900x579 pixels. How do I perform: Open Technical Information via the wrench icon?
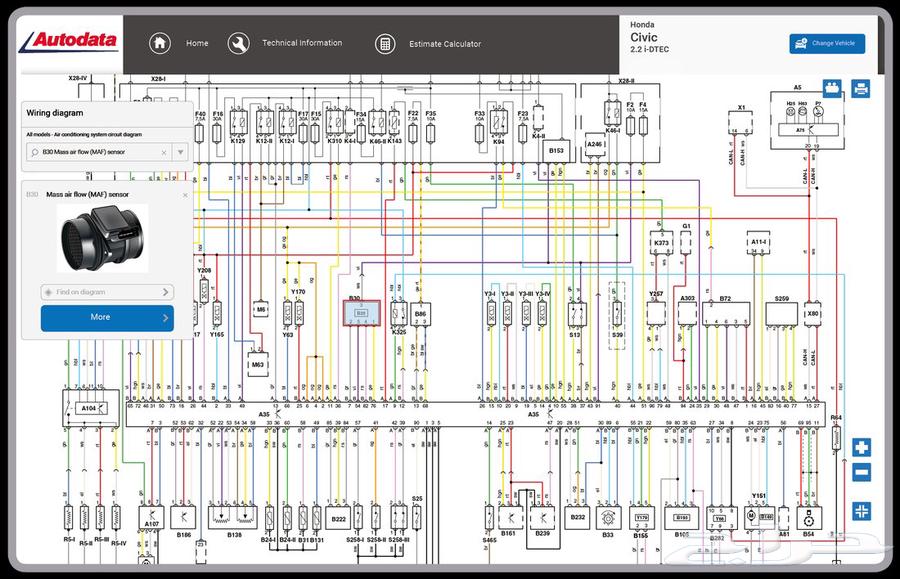[x=238, y=43]
